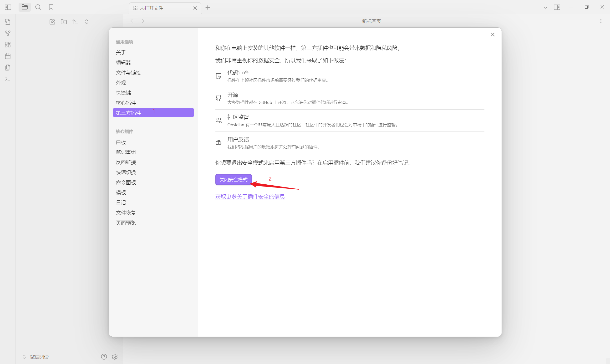
Task: Open command palette ribbon icon
Action: [x=8, y=79]
